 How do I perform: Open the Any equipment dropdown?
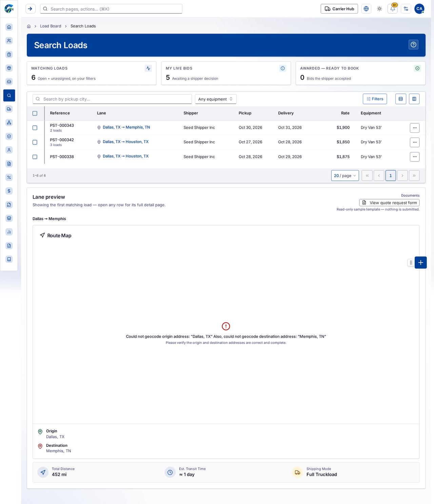(216, 99)
